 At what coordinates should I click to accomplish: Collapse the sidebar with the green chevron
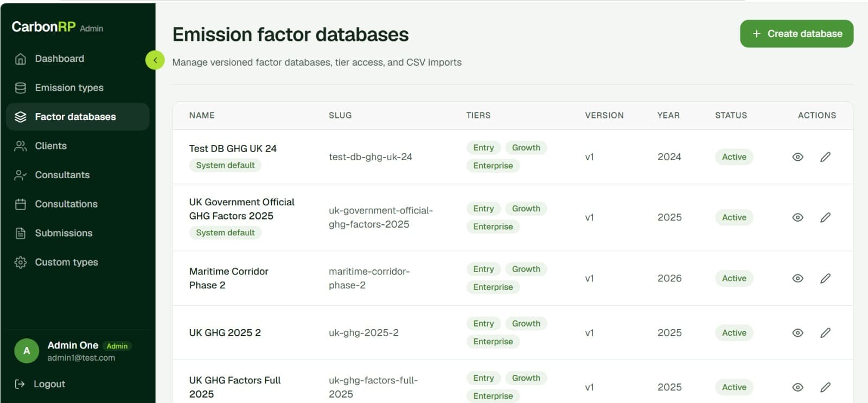tap(155, 60)
